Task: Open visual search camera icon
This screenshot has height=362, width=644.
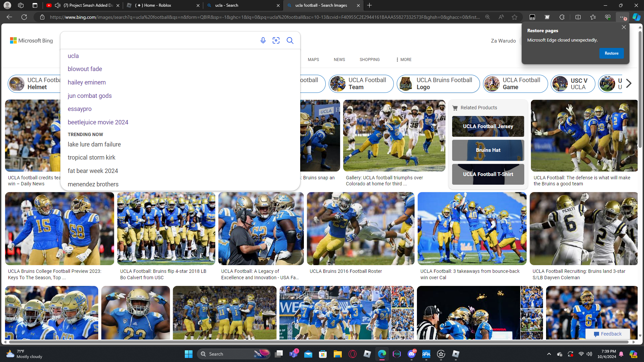Action: point(276,41)
